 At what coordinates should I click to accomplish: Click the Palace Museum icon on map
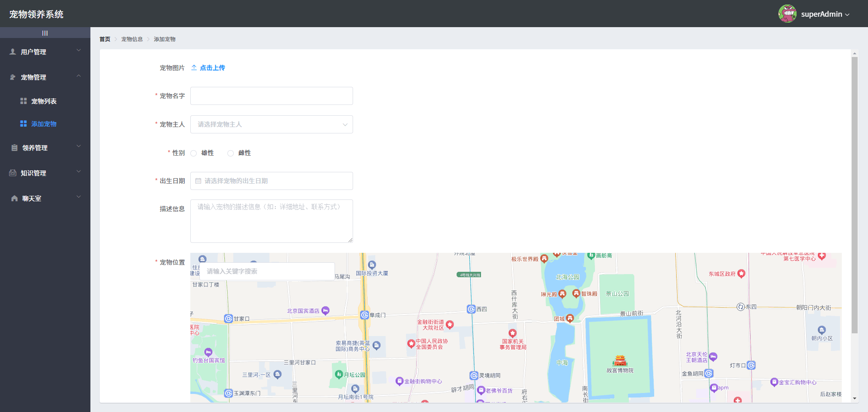click(620, 360)
